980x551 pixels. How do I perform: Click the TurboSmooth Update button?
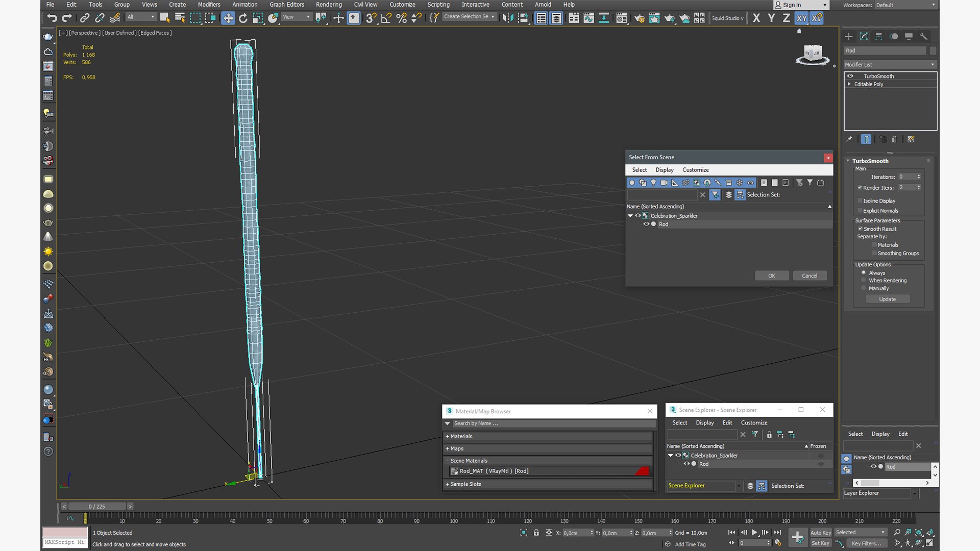tap(888, 299)
